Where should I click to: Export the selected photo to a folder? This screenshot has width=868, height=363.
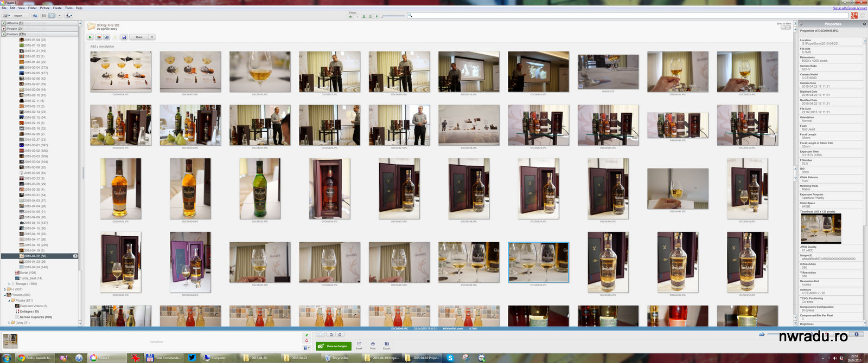coord(387,345)
